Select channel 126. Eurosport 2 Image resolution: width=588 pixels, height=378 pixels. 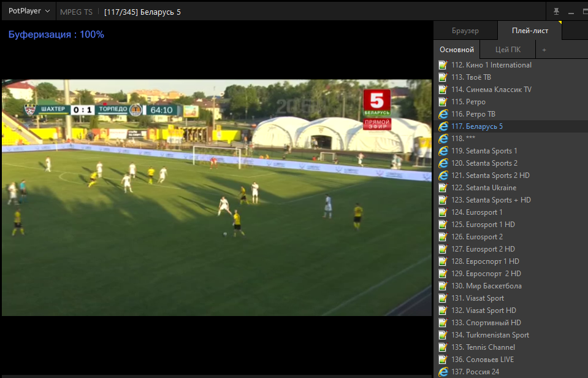point(511,237)
